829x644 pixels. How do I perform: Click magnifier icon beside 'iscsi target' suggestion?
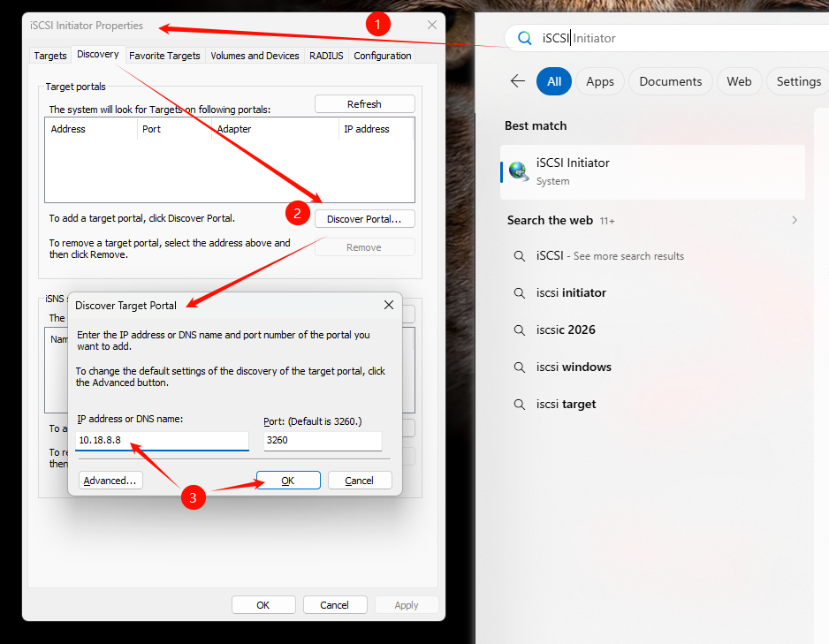[x=520, y=405]
